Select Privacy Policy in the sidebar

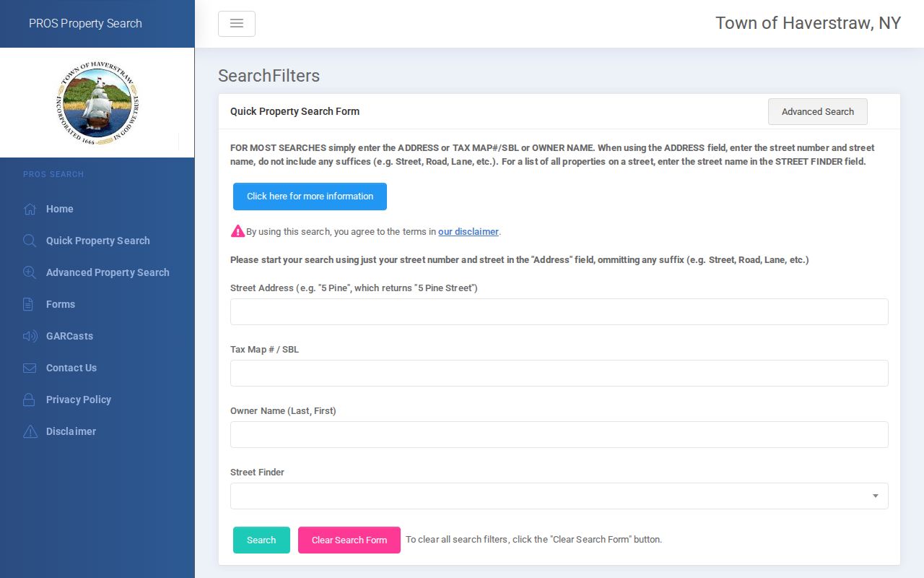tap(79, 400)
